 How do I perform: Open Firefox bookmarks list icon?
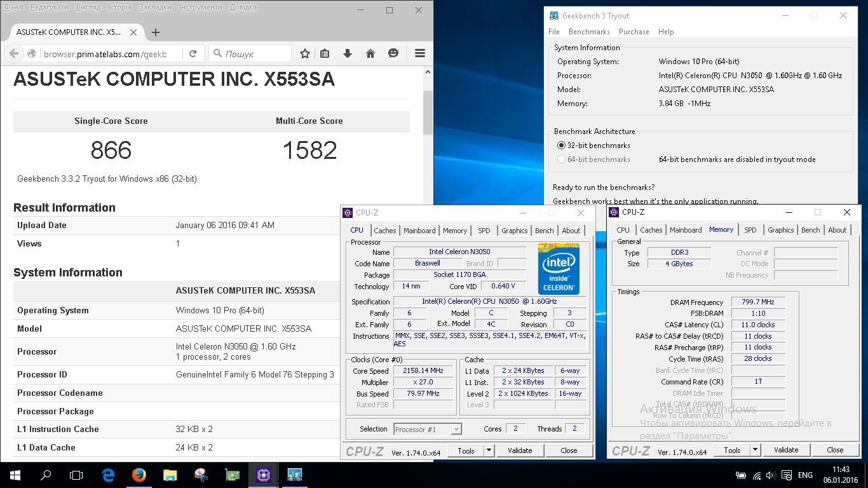click(325, 54)
